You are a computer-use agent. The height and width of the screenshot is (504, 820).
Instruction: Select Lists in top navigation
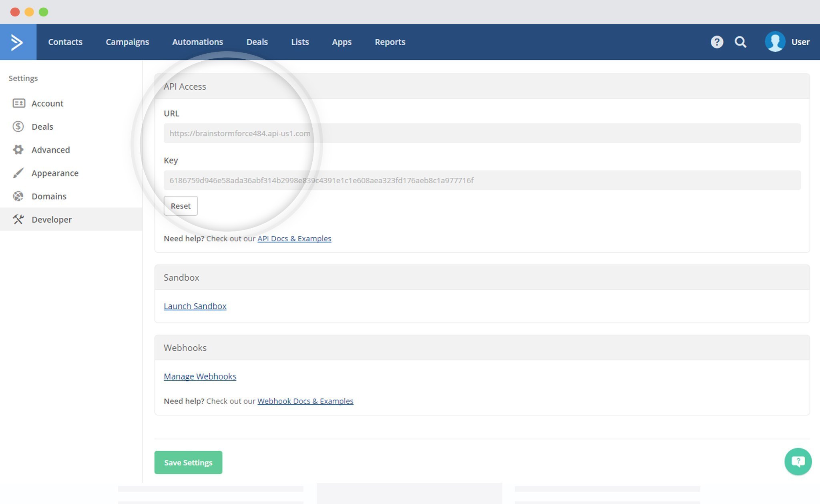[300, 42]
